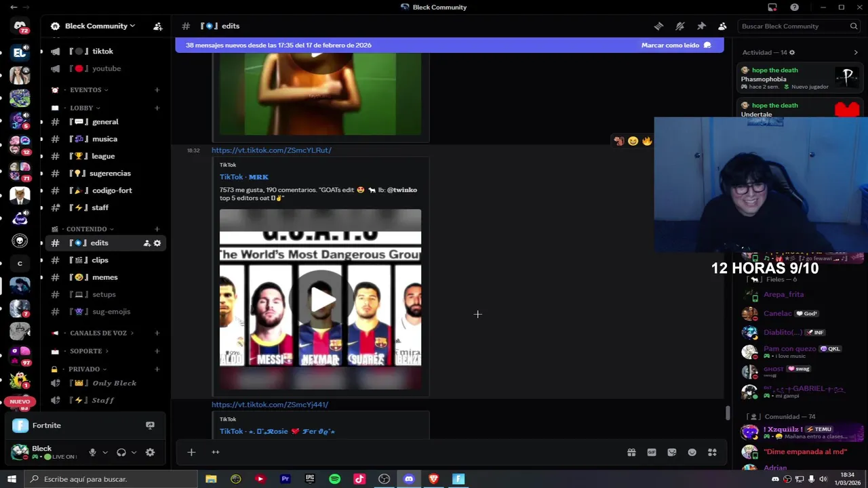This screenshot has width=868, height=488.
Task: Add a channel to the CONTENIDO category
Action: point(157,229)
